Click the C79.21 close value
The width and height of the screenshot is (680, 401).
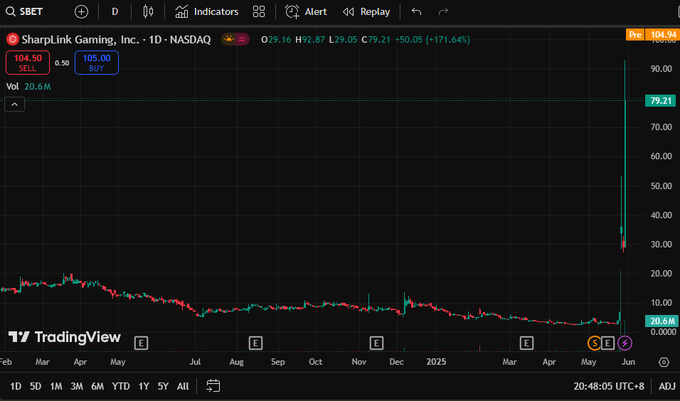[x=376, y=39]
